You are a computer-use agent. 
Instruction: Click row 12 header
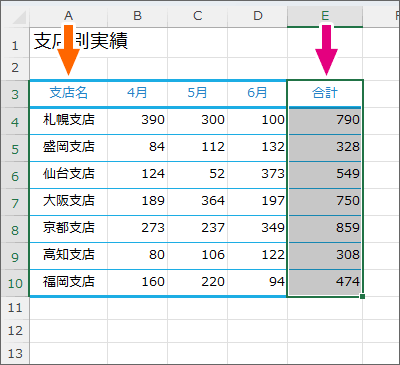click(x=15, y=331)
